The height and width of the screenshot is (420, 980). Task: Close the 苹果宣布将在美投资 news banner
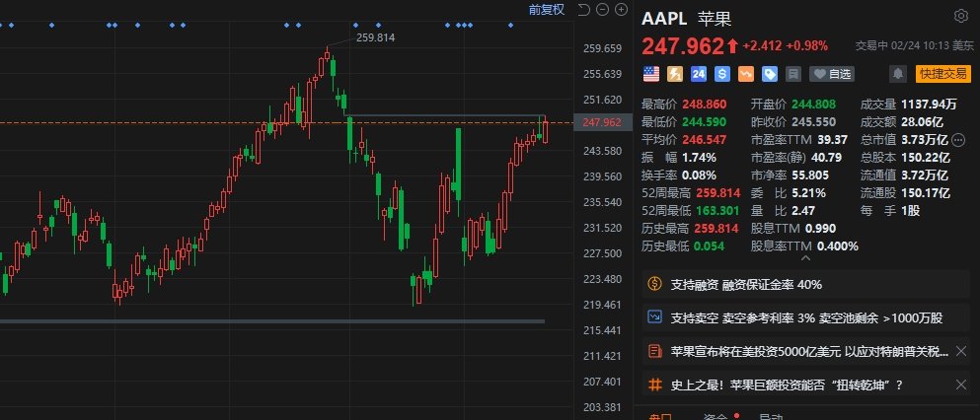pyautogui.click(x=961, y=351)
